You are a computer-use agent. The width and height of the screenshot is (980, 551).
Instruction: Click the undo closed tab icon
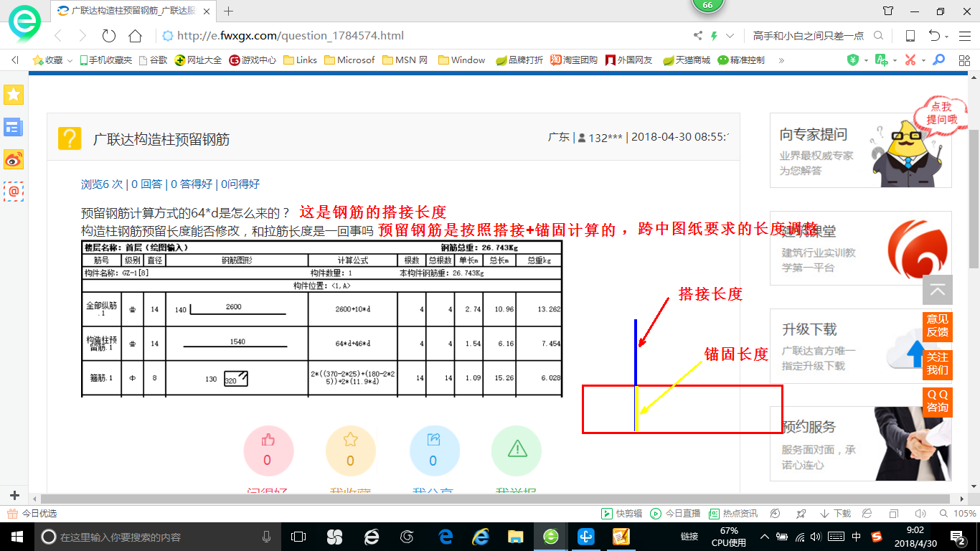point(934,36)
